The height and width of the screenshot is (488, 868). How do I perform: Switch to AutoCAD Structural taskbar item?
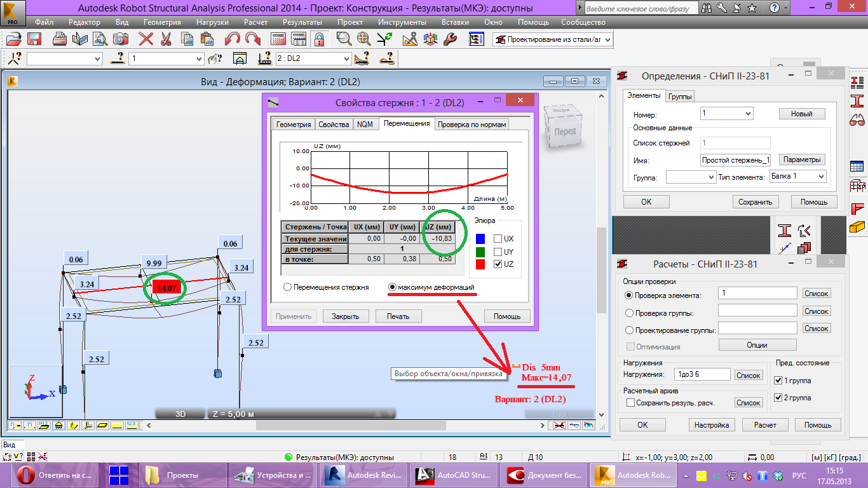click(454, 475)
